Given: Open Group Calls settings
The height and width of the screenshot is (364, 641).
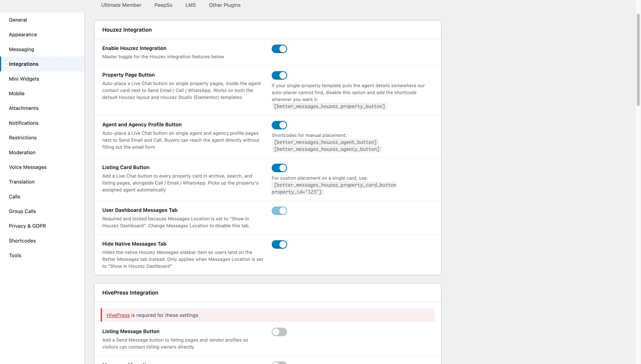Looking at the screenshot, I should coord(42,211).
